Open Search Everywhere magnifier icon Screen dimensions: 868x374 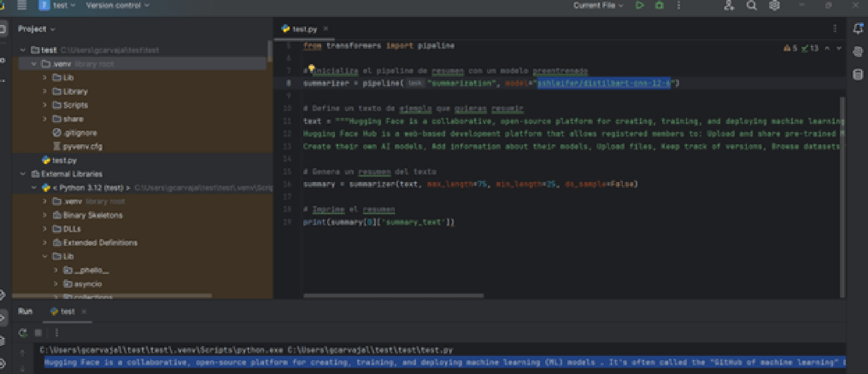pyautogui.click(x=751, y=5)
